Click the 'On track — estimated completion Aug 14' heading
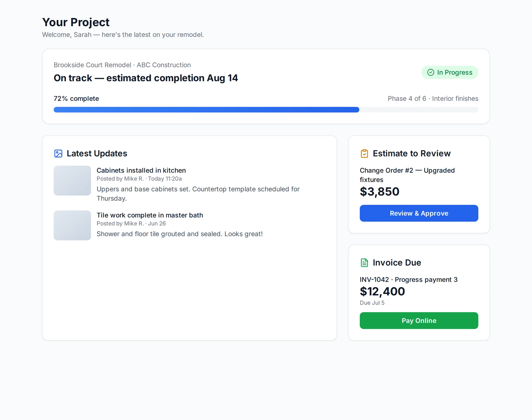The height and width of the screenshot is (420, 532). click(x=146, y=78)
